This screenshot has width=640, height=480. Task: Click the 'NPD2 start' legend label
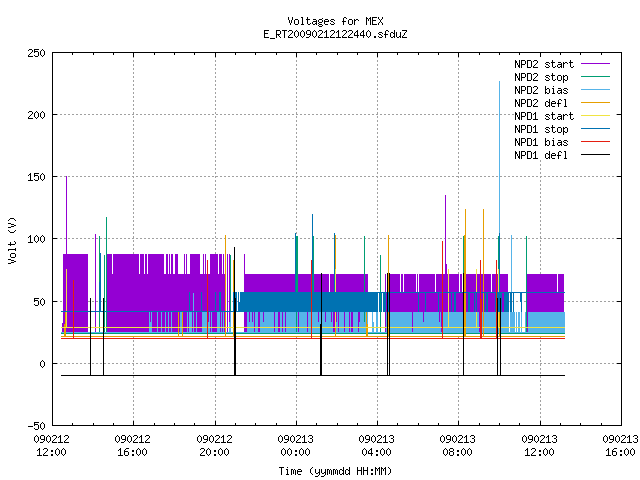coord(544,64)
